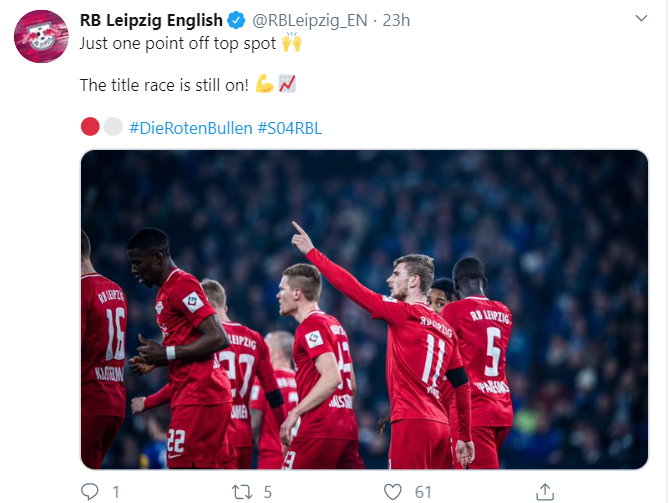Open the #DieRotenBullen hashtag

pos(191,128)
